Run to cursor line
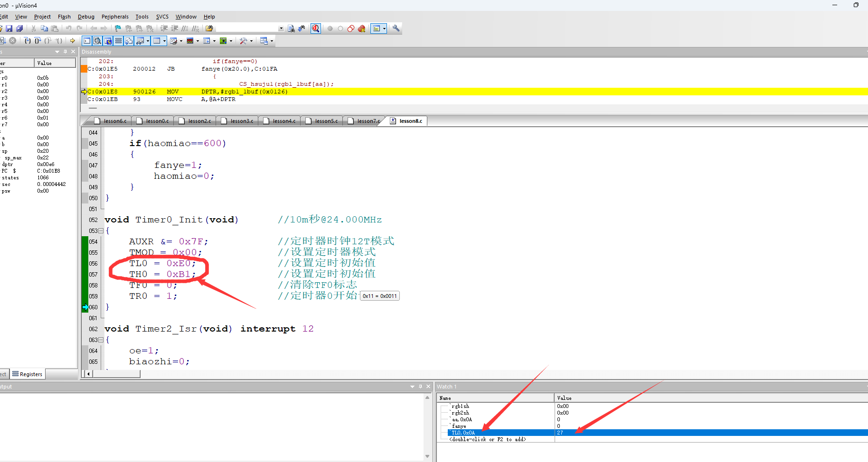The height and width of the screenshot is (462, 868). (x=58, y=41)
